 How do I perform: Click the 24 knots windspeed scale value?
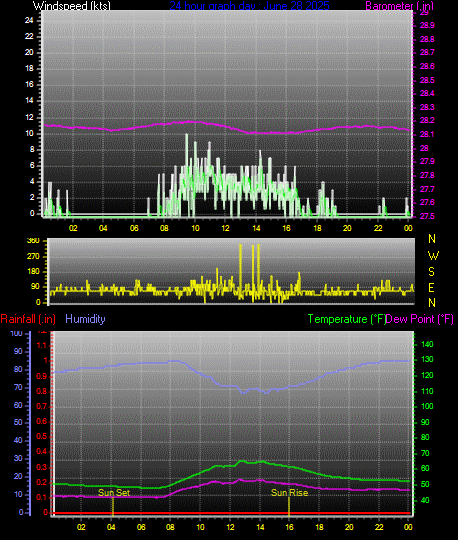point(29,20)
